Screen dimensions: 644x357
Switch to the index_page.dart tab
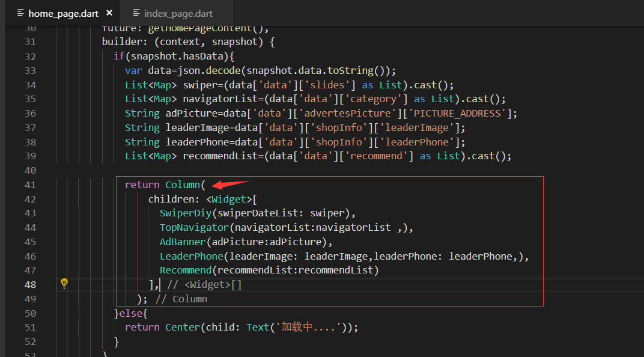coord(178,14)
